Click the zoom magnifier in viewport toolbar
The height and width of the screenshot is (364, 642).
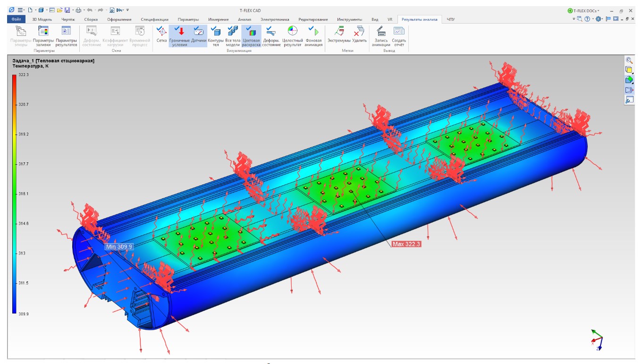point(629,60)
